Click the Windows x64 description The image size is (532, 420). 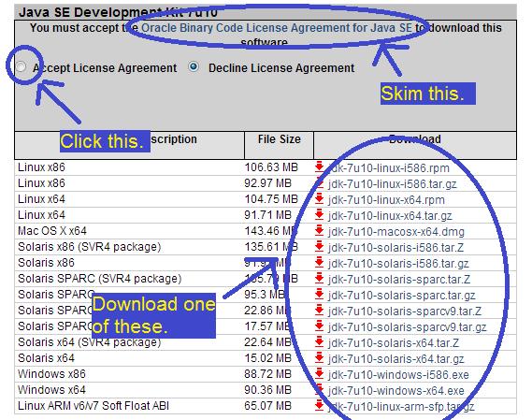pos(51,390)
